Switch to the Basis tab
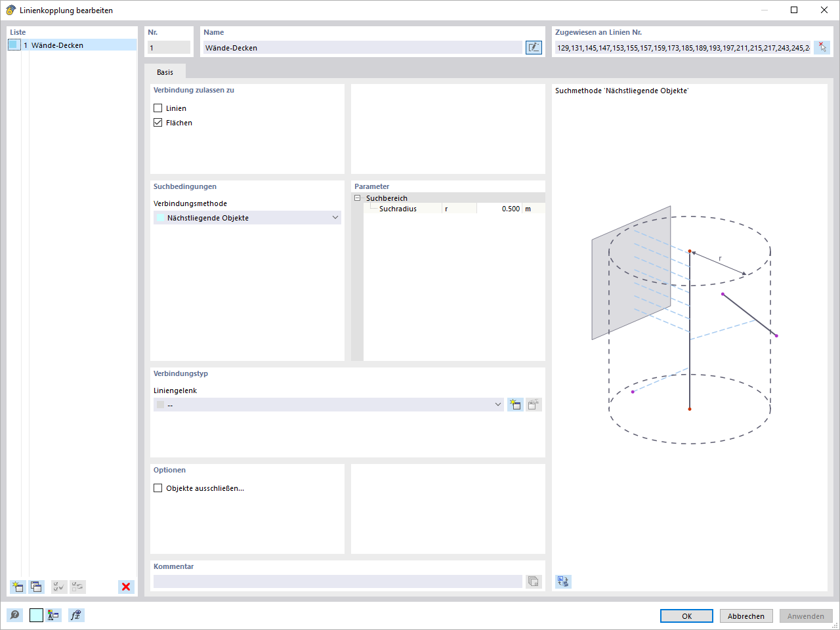 165,72
